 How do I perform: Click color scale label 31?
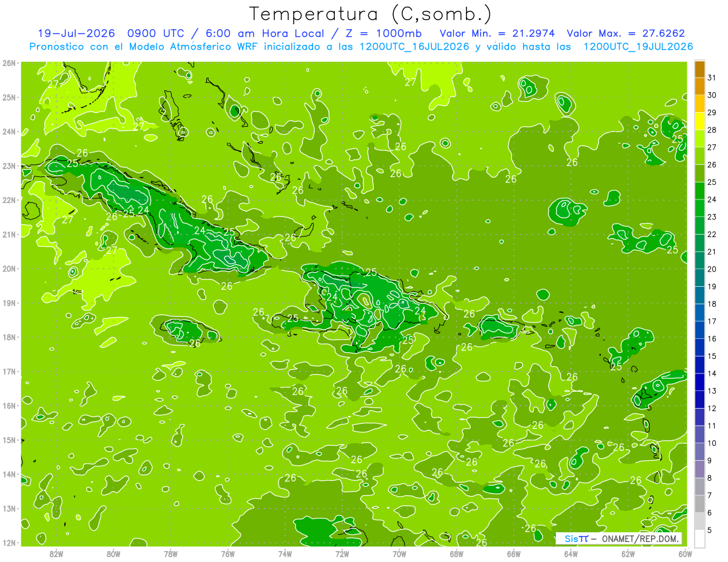[712, 78]
